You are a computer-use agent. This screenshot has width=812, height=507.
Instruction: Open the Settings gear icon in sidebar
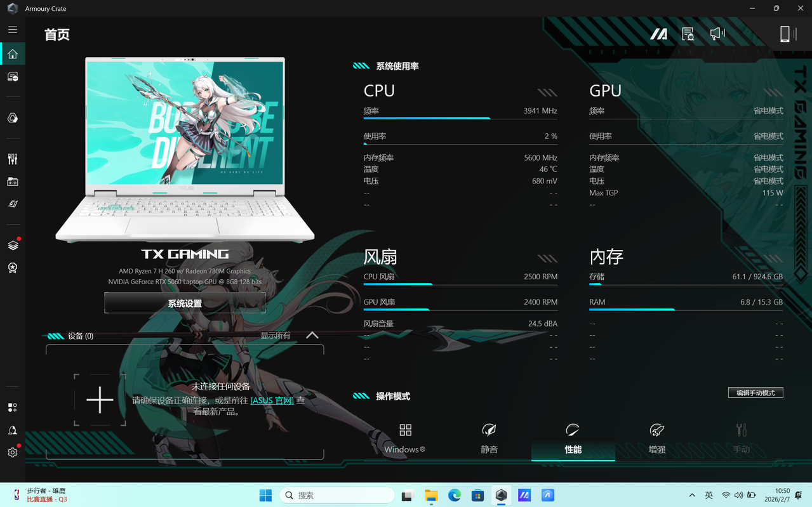[x=13, y=452]
